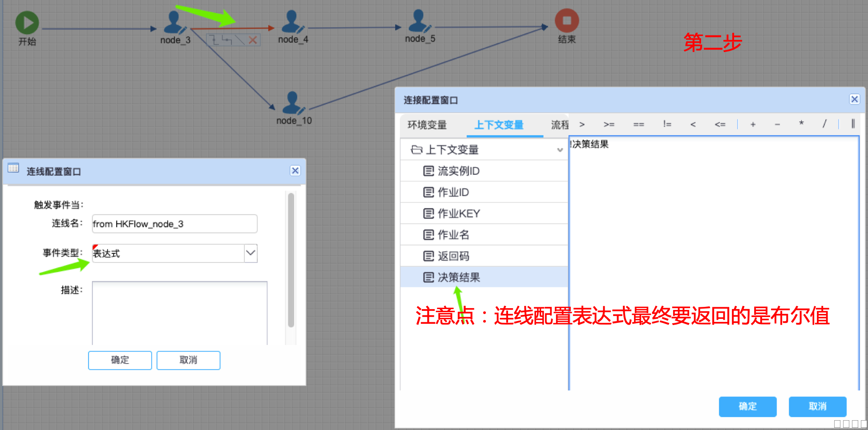Collapse the 上下文变量 tree chevron

[560, 150]
